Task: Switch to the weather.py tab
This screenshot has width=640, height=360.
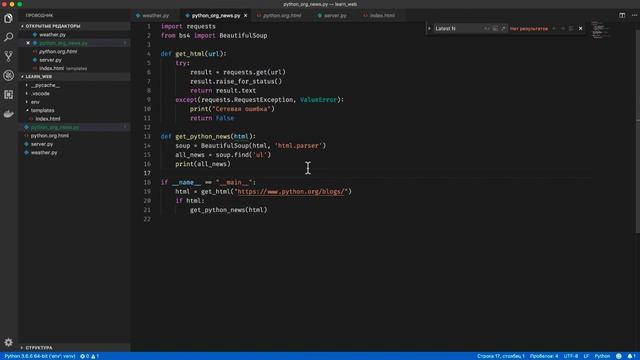Action: (x=156, y=16)
